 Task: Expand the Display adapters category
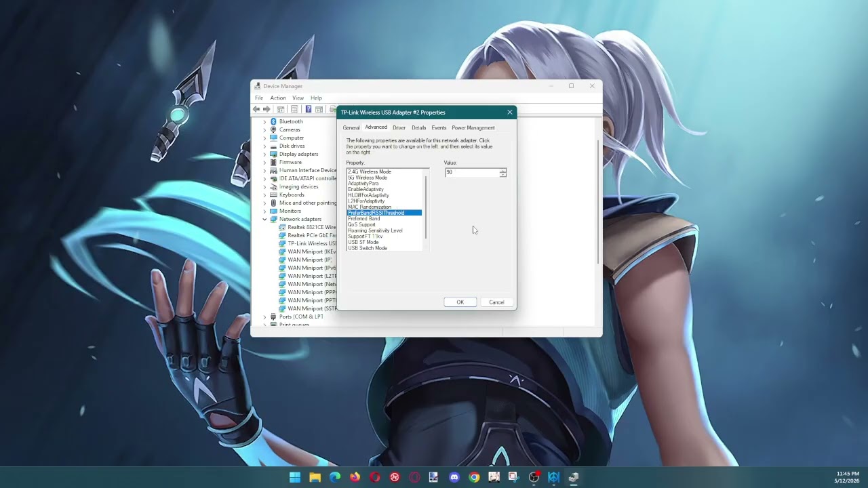pyautogui.click(x=265, y=154)
